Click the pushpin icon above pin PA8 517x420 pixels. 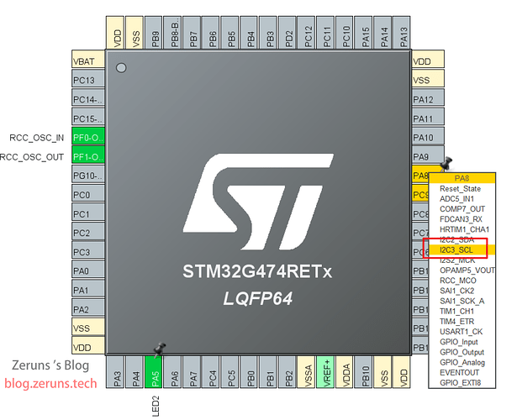pyautogui.click(x=447, y=160)
